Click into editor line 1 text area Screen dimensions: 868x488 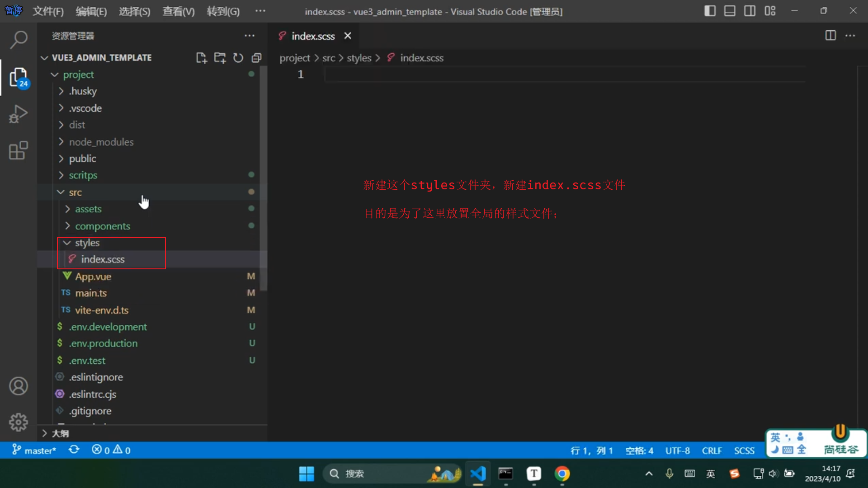click(565, 75)
